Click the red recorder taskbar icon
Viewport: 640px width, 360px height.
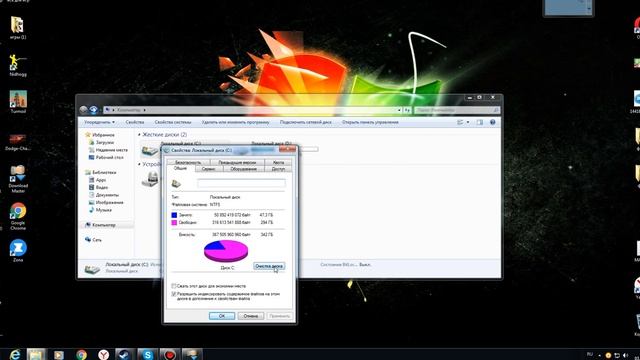tap(169, 354)
